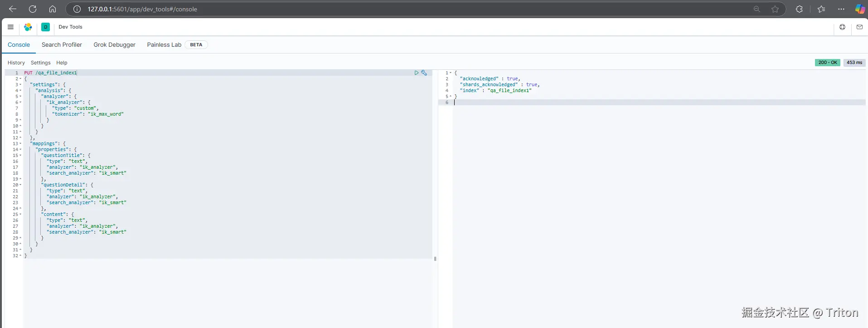Click "analyzer": "ik_analyzer" on line 22
This screenshot has width=868, height=328.
coord(82,197)
